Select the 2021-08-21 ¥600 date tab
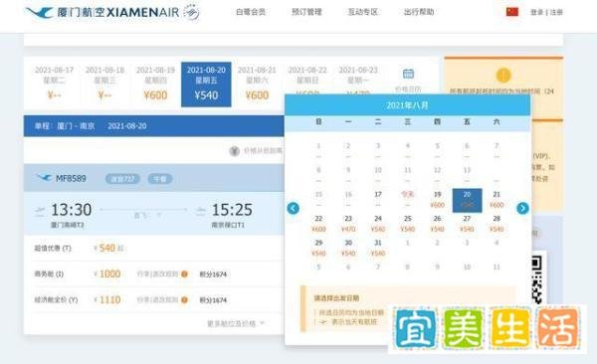 pos(257,84)
